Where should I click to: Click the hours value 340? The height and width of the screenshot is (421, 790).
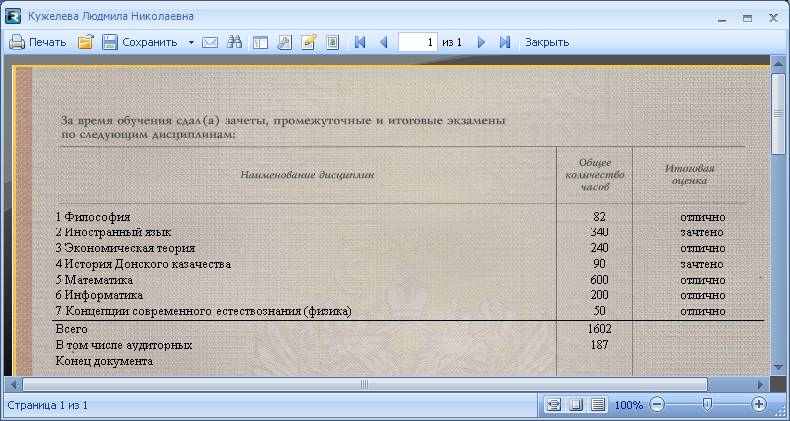[599, 232]
